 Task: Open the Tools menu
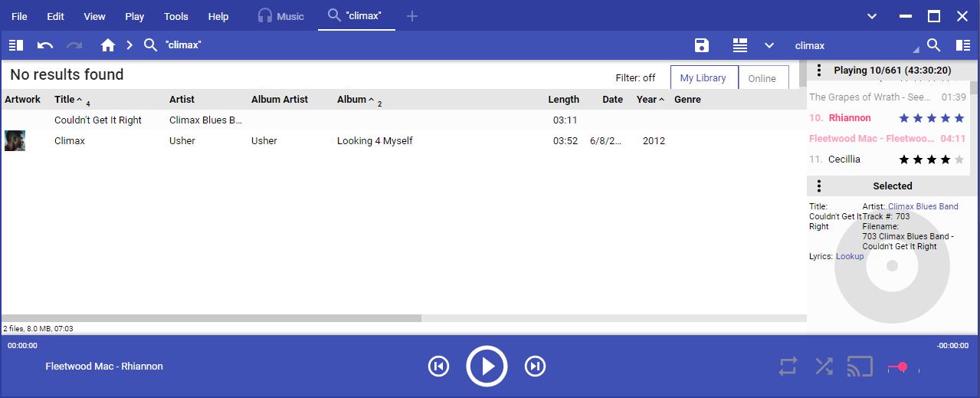176,16
